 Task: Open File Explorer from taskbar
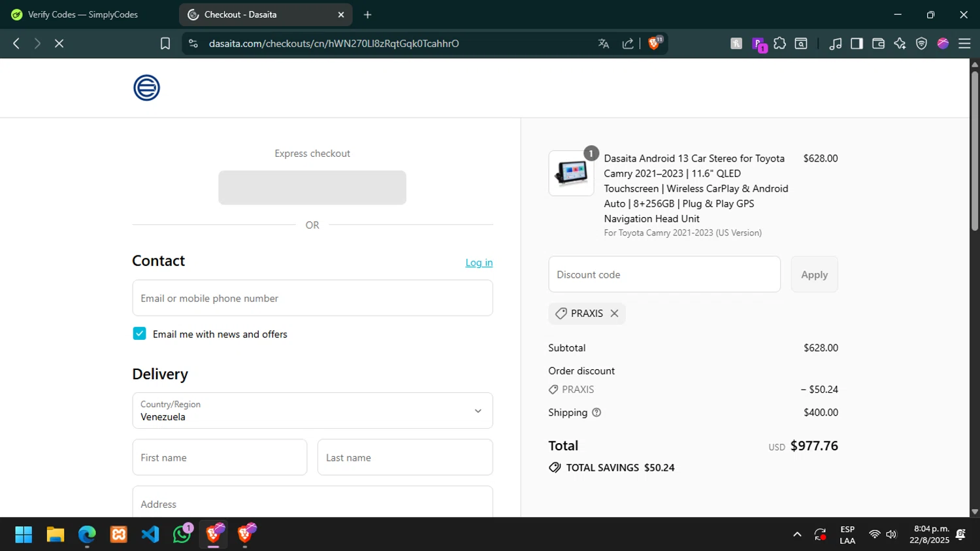point(55,535)
